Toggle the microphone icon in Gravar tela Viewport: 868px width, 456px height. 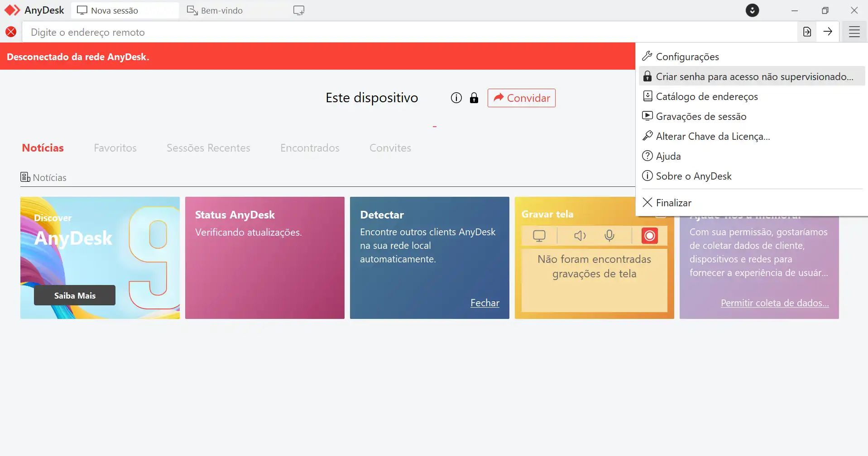click(x=609, y=236)
